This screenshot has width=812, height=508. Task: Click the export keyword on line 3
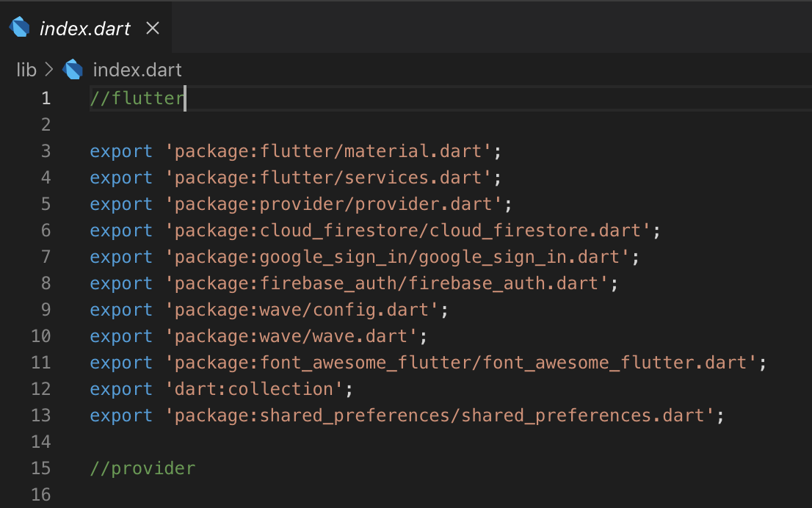[120, 150]
